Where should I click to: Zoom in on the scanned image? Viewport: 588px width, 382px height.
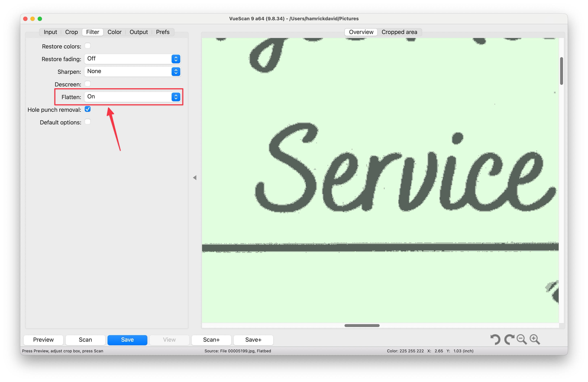tap(534, 340)
